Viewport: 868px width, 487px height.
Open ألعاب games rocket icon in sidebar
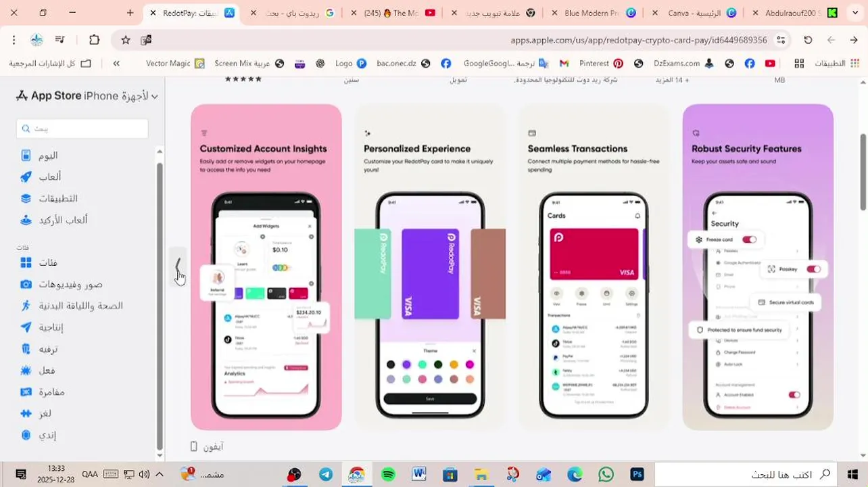[26, 177]
